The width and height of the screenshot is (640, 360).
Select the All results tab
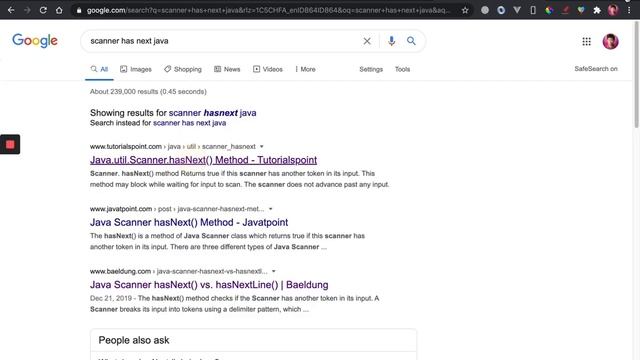click(99, 69)
